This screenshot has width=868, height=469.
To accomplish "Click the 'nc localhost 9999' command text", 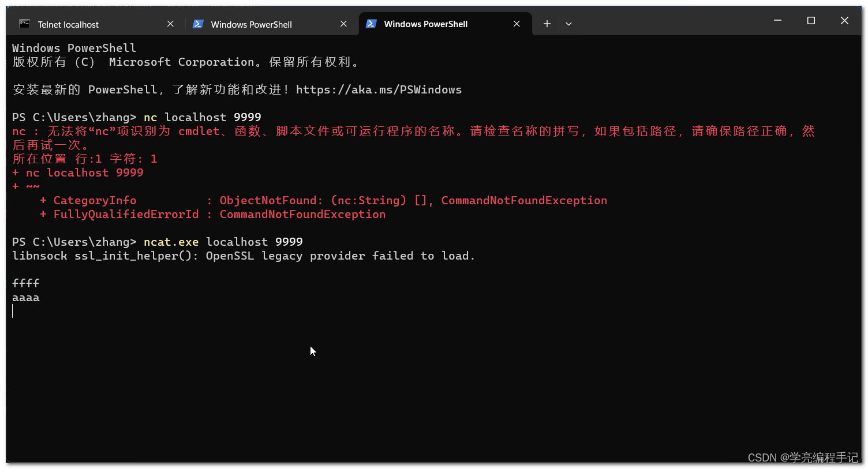I will pos(203,117).
